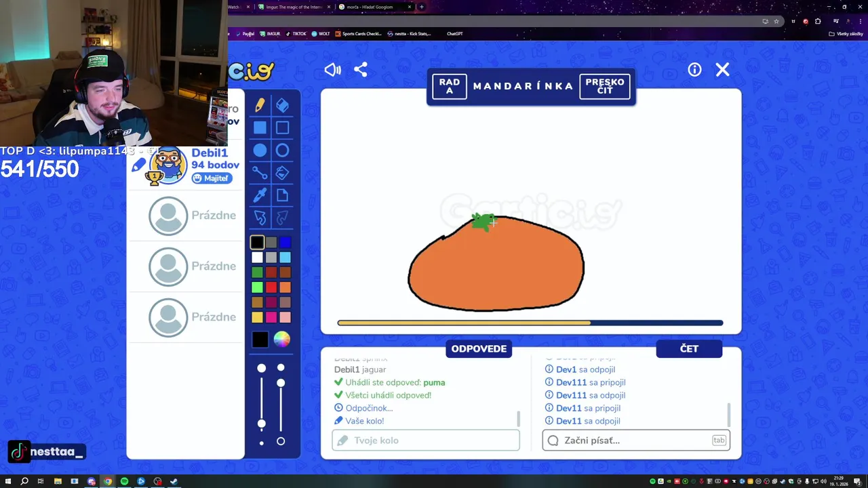Open Steam from the taskbar
The height and width of the screenshot is (488, 868).
[x=174, y=481]
